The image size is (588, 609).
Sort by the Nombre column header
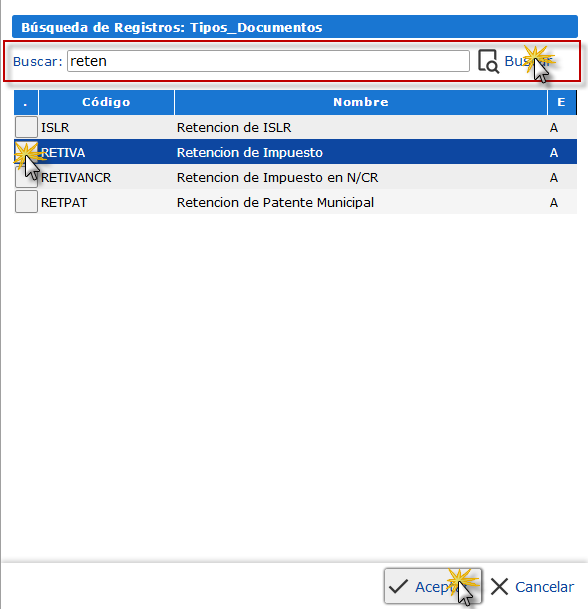(x=360, y=102)
